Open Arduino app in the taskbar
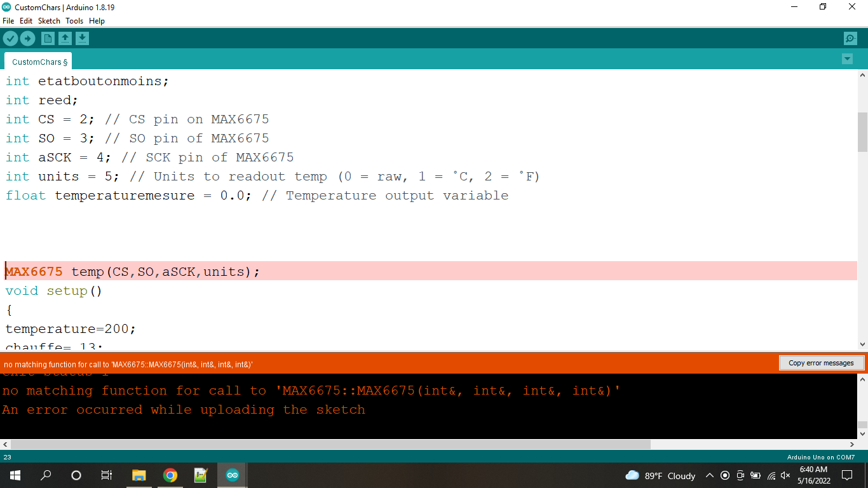Image resolution: width=868 pixels, height=488 pixels. [x=233, y=475]
